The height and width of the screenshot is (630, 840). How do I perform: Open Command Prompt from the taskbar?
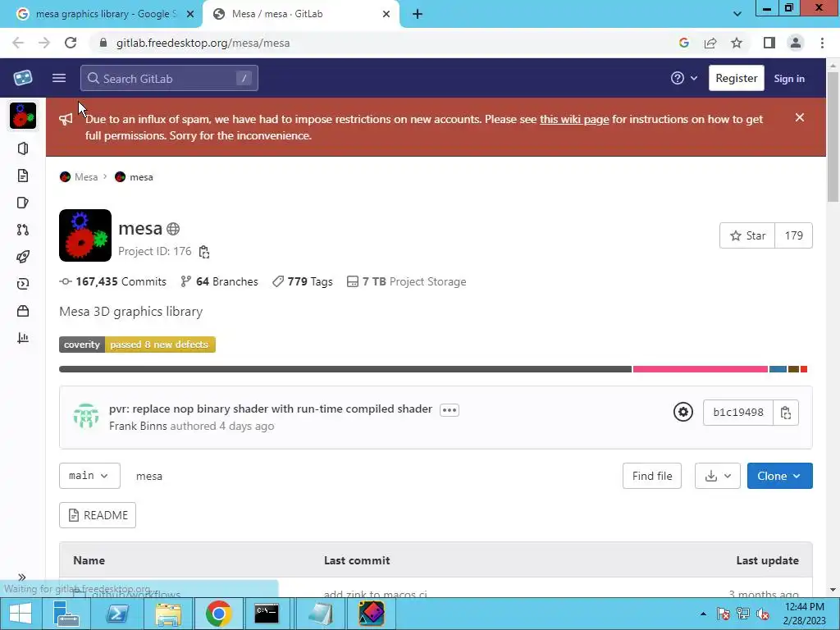(267, 614)
